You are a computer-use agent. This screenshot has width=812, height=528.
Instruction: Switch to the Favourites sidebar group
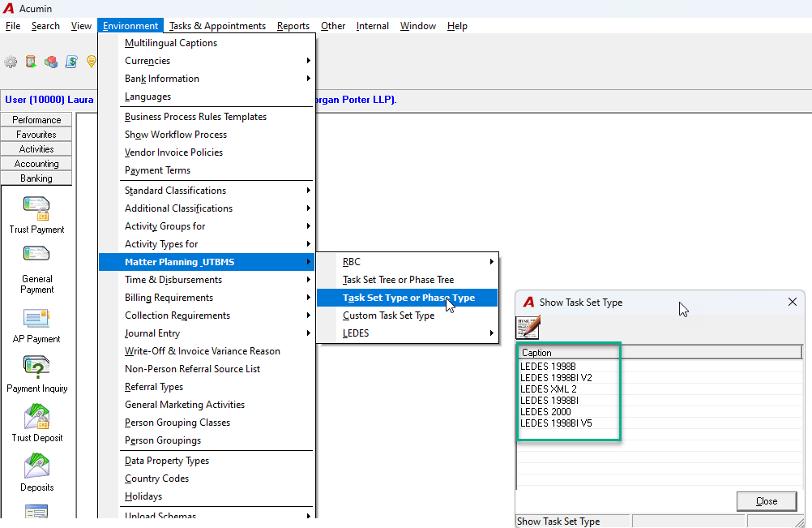(36, 134)
